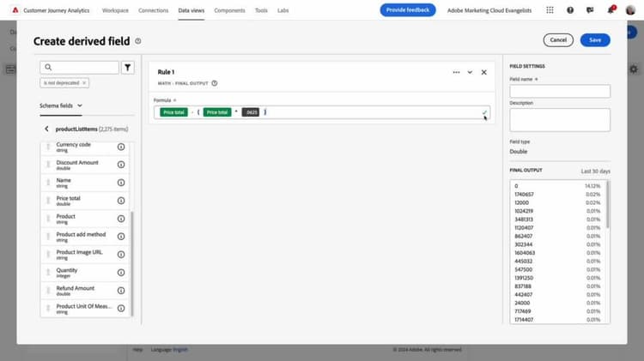Open the filter icon beside search

(x=128, y=67)
